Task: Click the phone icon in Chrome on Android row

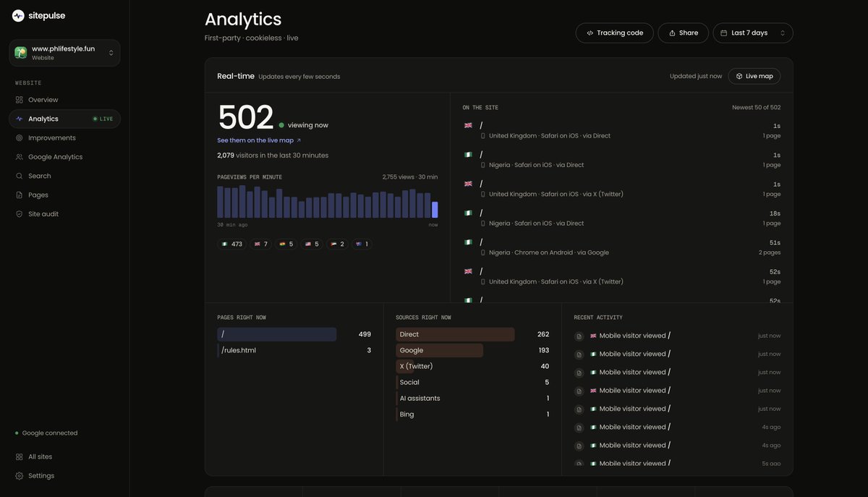Action: pyautogui.click(x=483, y=252)
